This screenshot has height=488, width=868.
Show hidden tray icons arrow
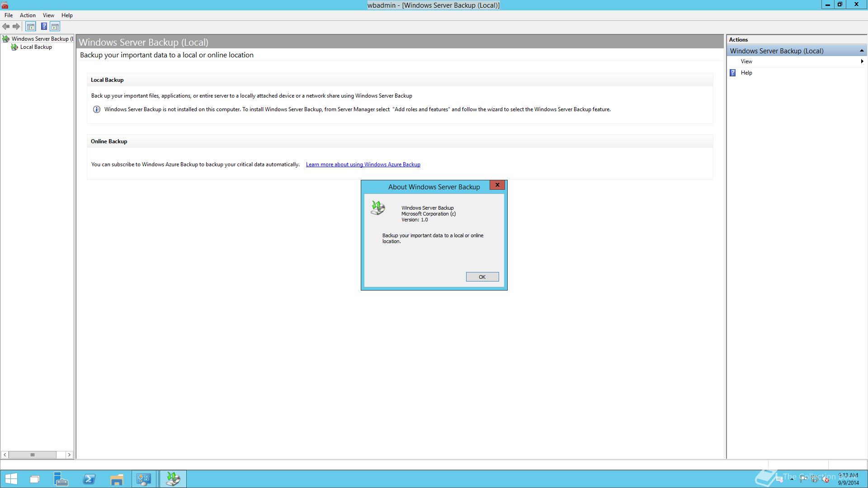(x=792, y=479)
